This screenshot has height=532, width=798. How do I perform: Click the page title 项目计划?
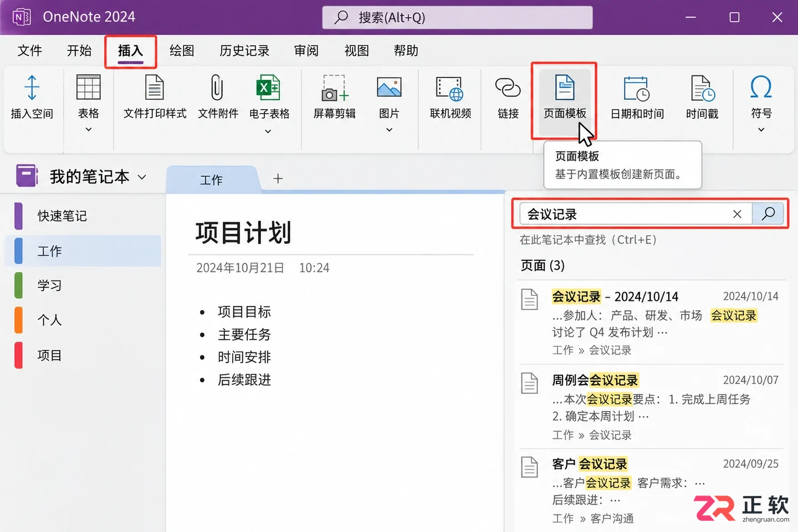(243, 232)
